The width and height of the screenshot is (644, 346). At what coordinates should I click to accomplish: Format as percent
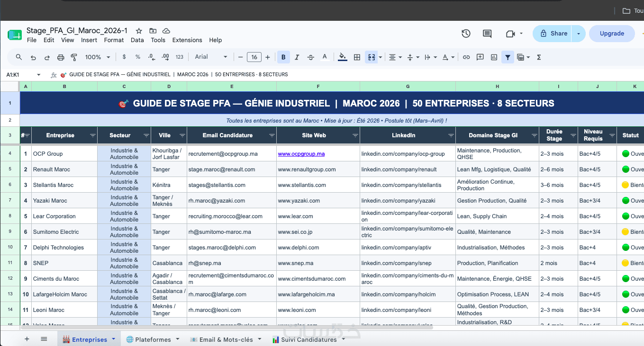point(138,57)
